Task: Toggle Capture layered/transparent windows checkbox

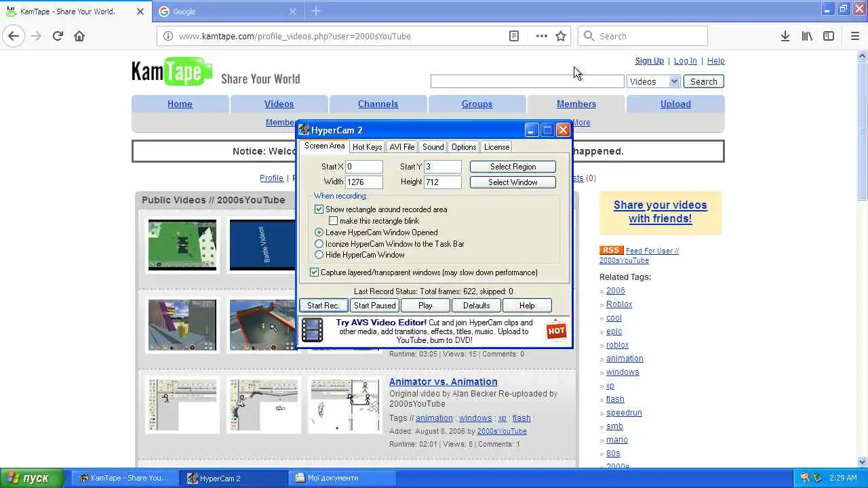Action: click(x=314, y=272)
